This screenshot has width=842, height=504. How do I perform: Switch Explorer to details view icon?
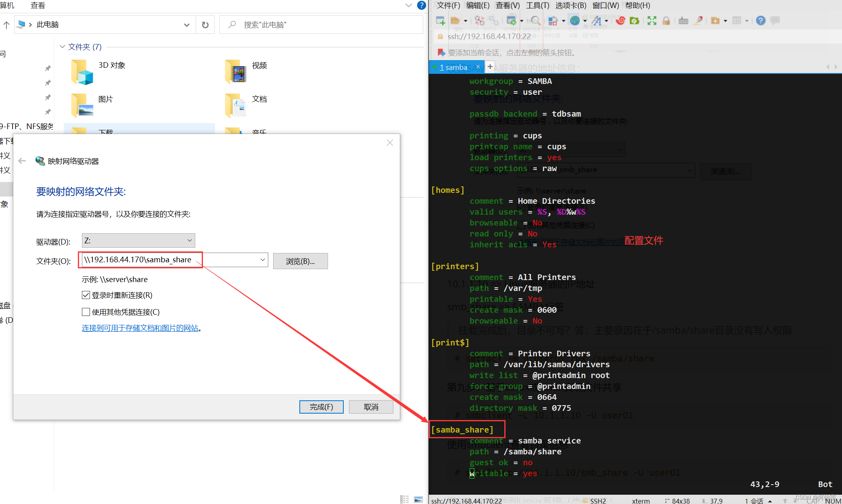(405, 499)
